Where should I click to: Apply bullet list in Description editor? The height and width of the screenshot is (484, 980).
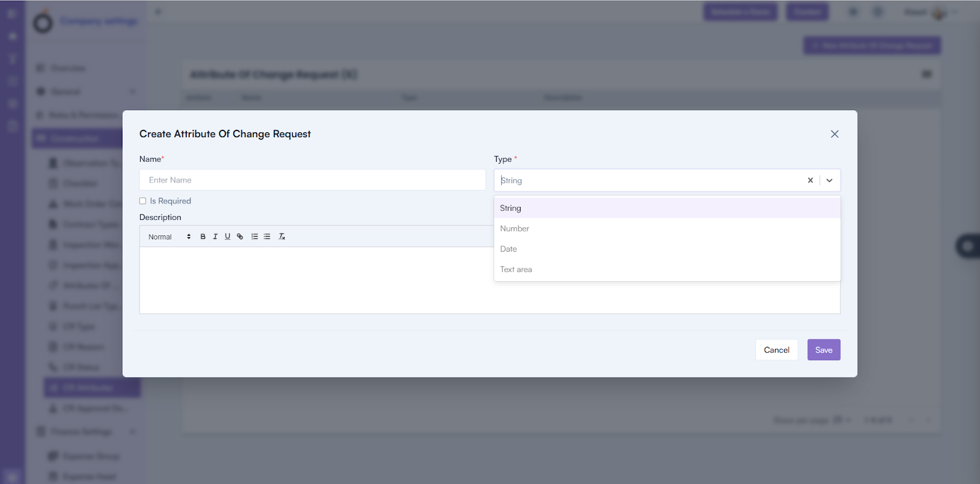click(267, 236)
